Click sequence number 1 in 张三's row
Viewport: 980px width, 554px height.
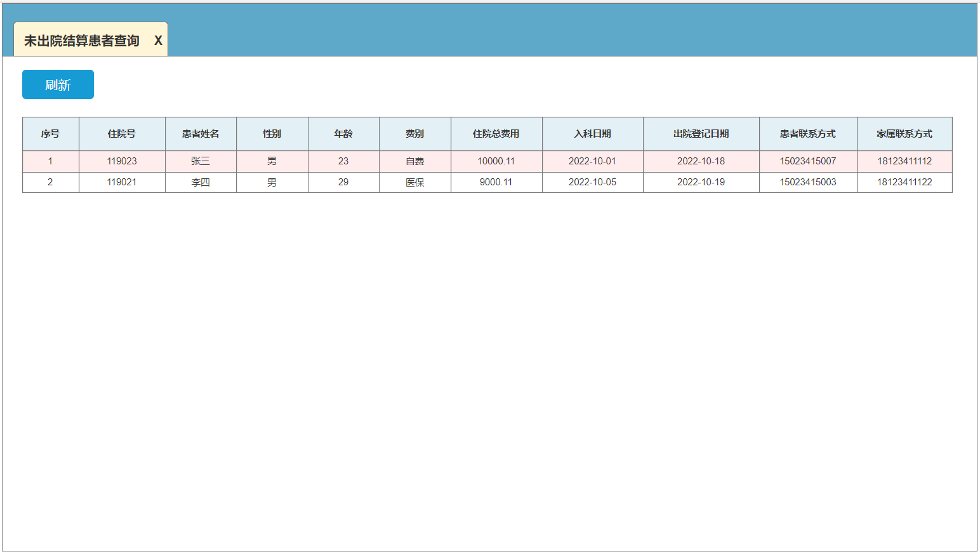tap(51, 161)
